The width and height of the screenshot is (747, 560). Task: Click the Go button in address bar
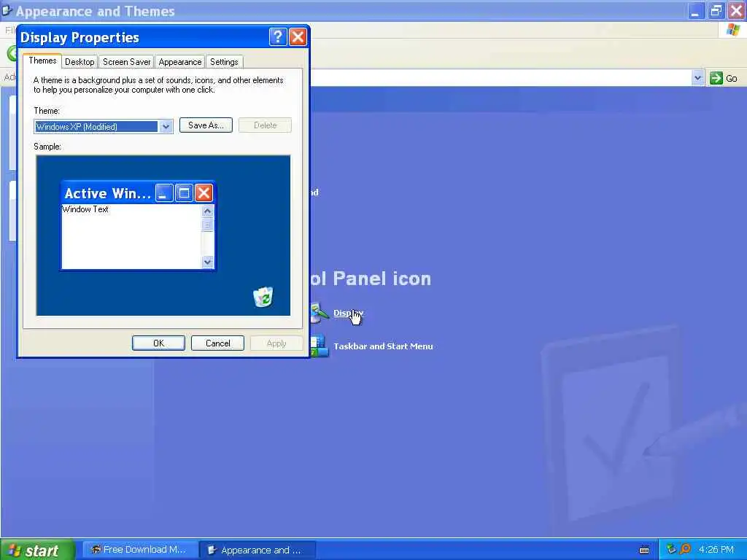[724, 78]
